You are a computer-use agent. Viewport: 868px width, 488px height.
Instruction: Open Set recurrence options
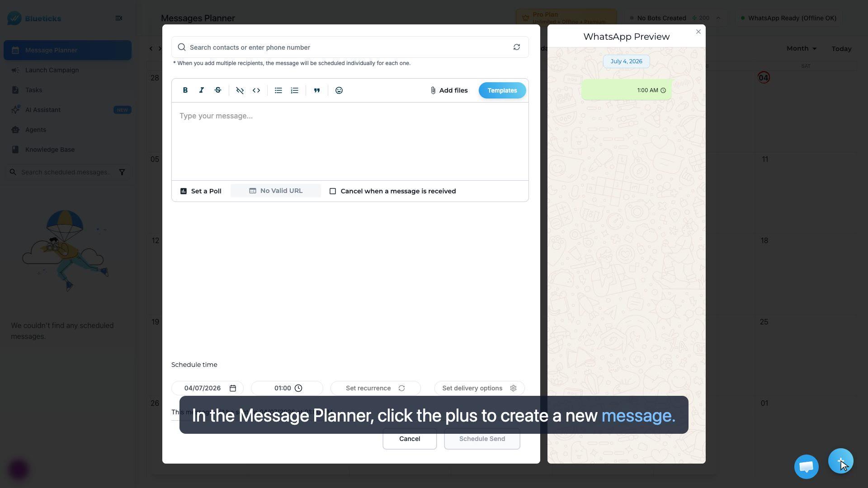click(375, 388)
